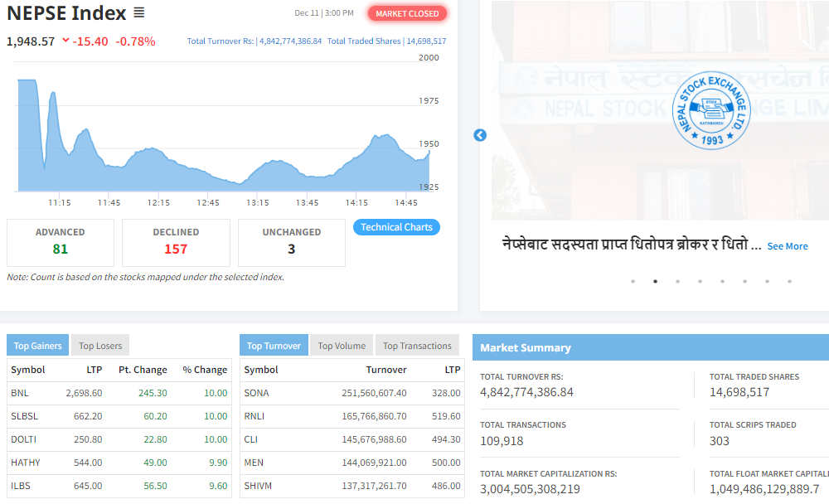Select the active second carousel dot

(x=655, y=281)
